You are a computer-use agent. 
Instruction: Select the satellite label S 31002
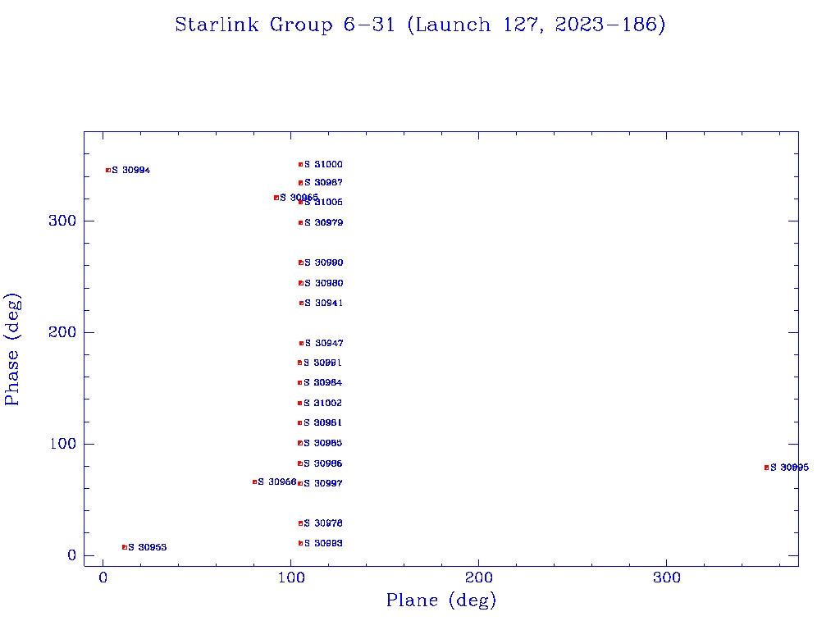point(322,403)
